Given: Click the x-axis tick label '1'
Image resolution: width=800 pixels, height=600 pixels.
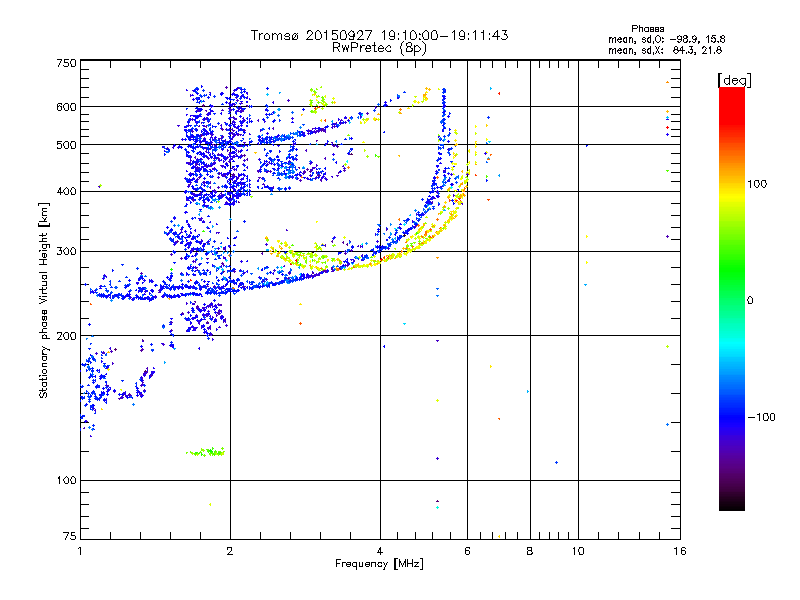Looking at the screenshot, I should click(x=80, y=551).
